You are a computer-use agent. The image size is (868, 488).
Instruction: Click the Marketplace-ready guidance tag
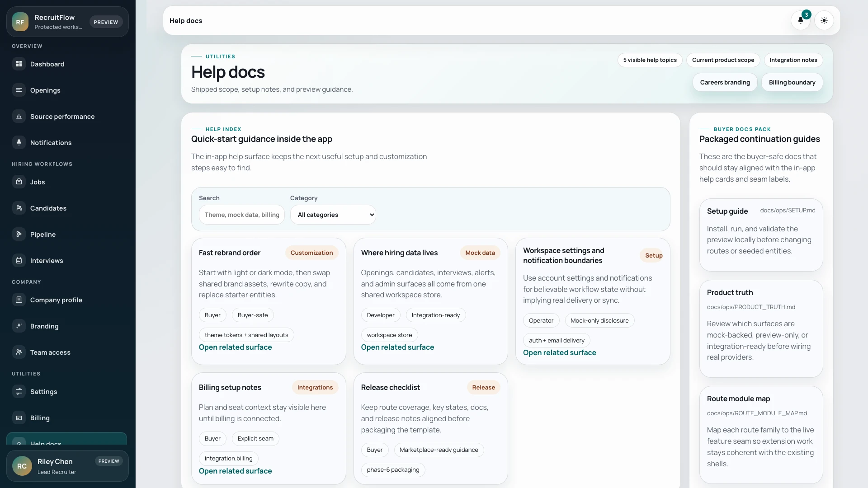(x=439, y=450)
